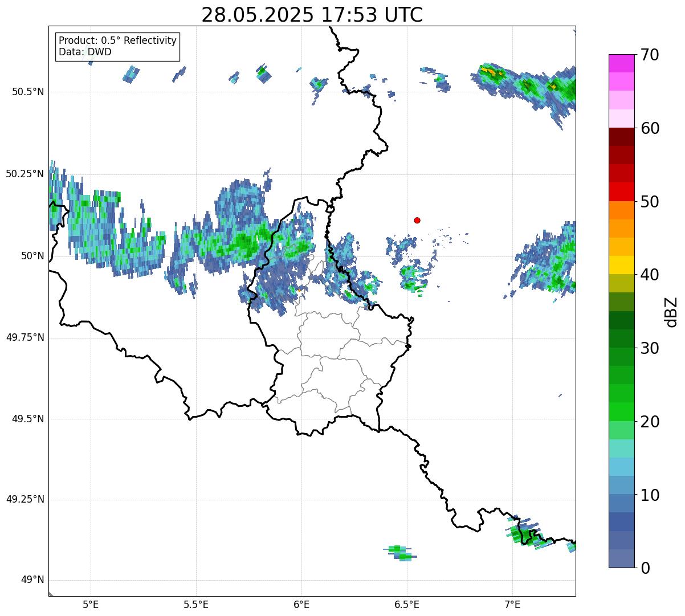The image size is (685, 616).
Task: Click the longitude label "5.5°E"
Action: (196, 605)
